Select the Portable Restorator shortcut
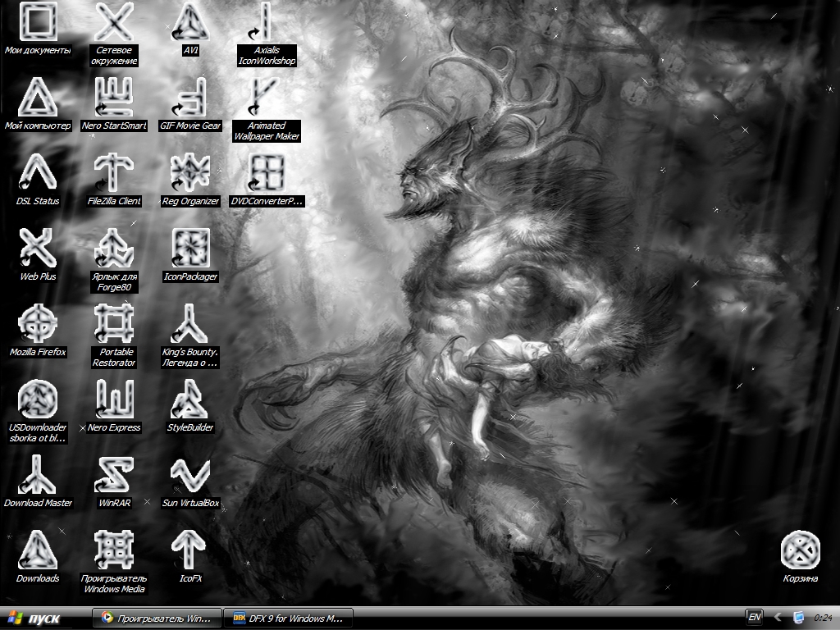 point(114,324)
